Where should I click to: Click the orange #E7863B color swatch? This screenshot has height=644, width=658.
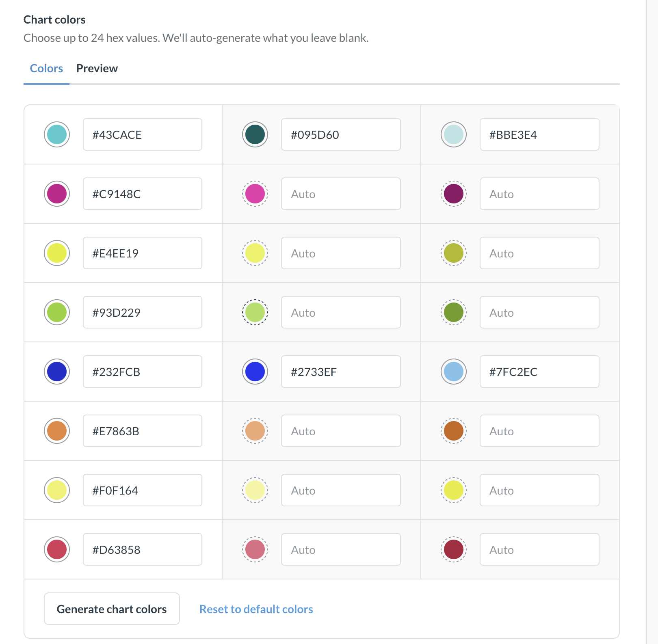click(x=57, y=431)
